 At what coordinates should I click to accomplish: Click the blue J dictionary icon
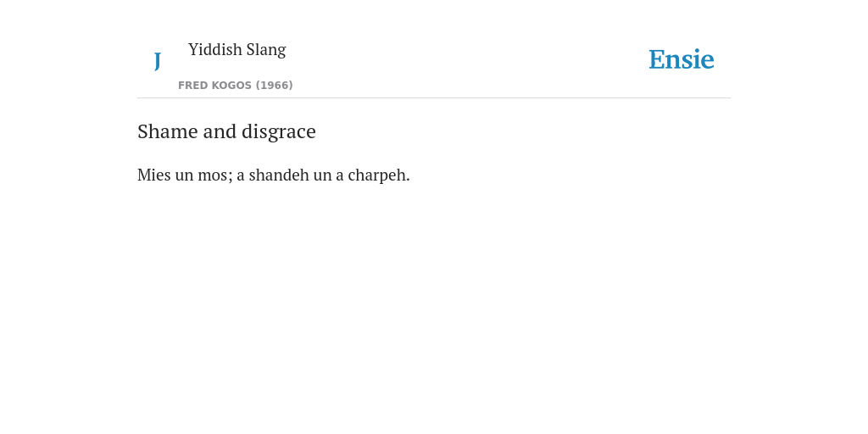(157, 61)
